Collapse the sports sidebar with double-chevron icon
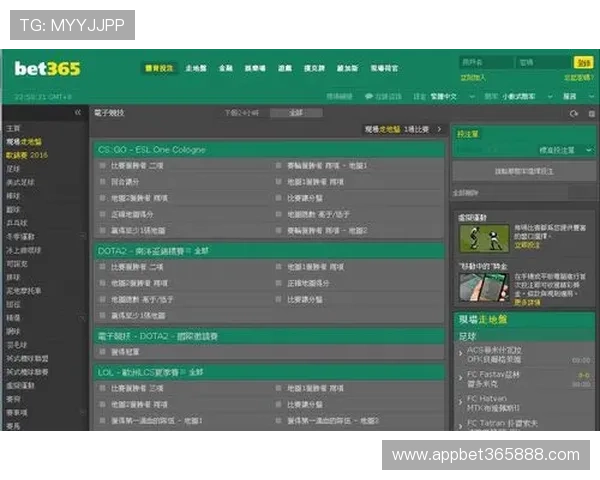This screenshot has width=600, height=480. 78,112
